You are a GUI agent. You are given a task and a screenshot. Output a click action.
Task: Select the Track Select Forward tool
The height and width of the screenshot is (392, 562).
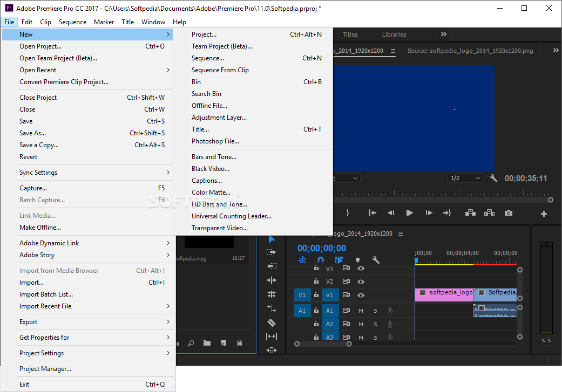(272, 252)
